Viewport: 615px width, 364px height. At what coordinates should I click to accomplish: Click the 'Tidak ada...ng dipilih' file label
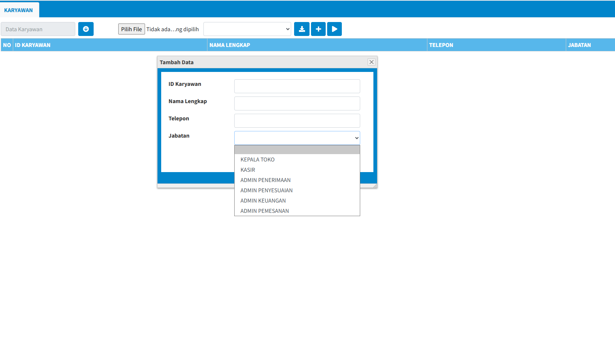pyautogui.click(x=173, y=29)
